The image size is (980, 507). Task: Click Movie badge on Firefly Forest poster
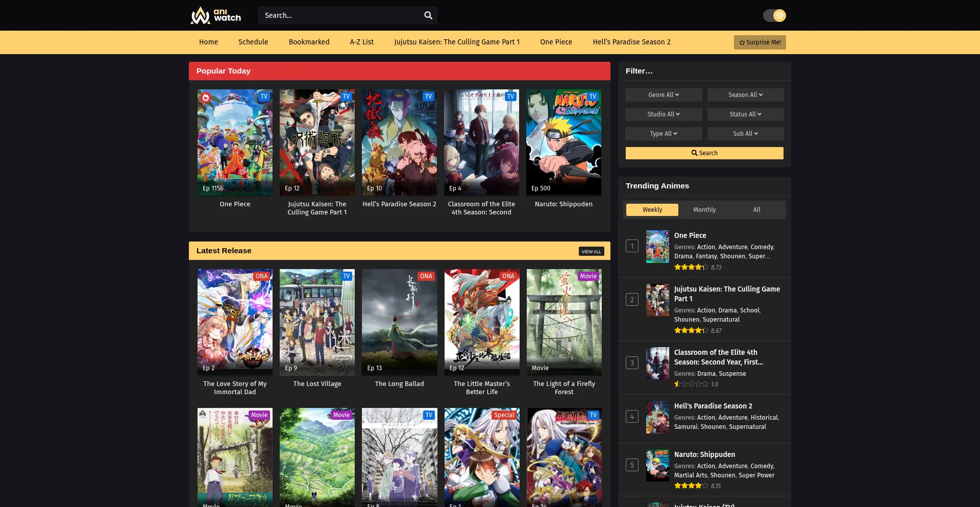coord(588,276)
